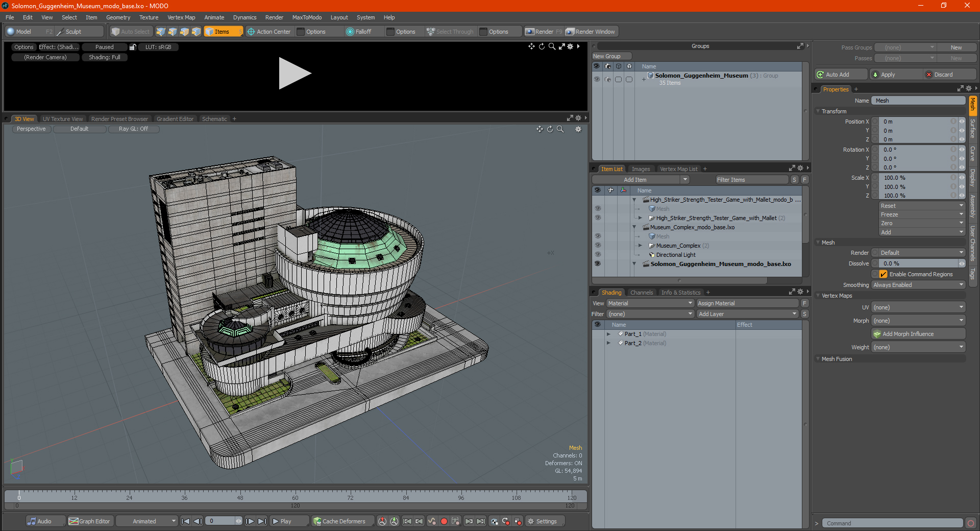Toggle Enable Command Regions checkbox

pyautogui.click(x=884, y=274)
